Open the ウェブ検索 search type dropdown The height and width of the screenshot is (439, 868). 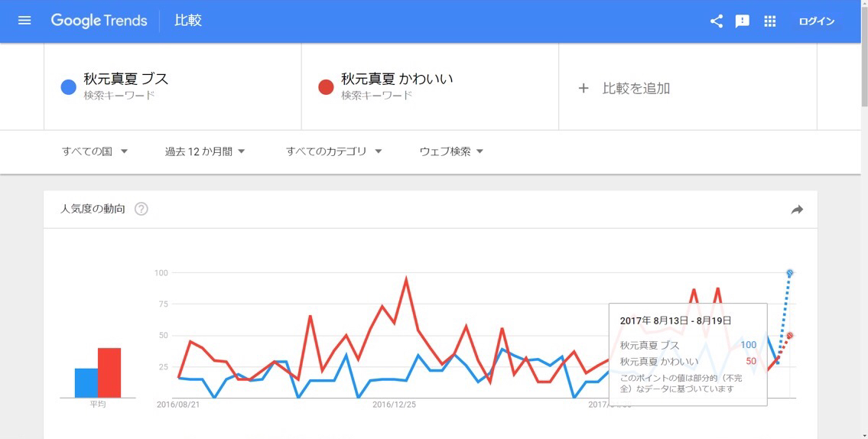pos(451,151)
